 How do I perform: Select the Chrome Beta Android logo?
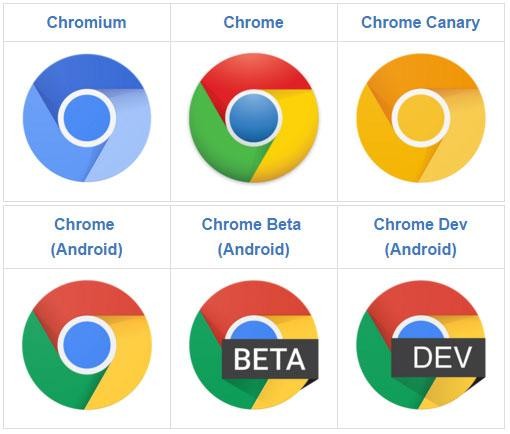click(x=254, y=345)
